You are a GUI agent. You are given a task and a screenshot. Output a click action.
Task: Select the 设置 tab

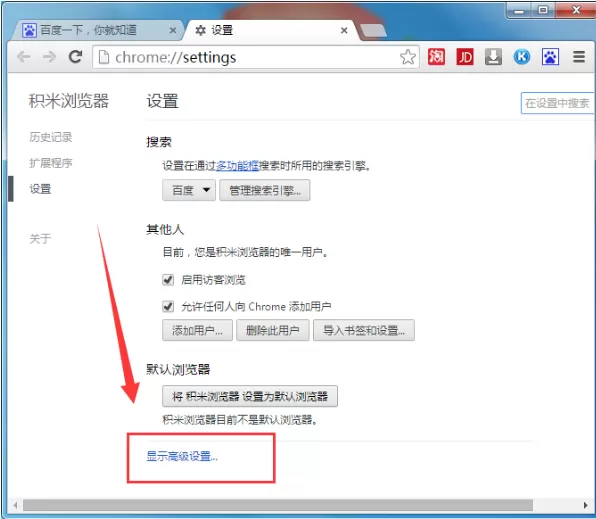tap(271, 30)
